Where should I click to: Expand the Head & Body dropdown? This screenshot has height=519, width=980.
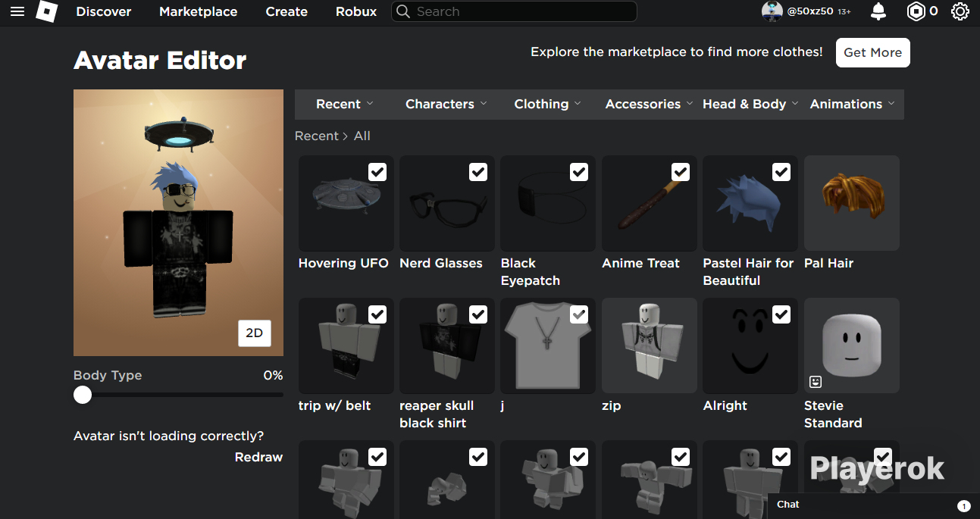(750, 105)
